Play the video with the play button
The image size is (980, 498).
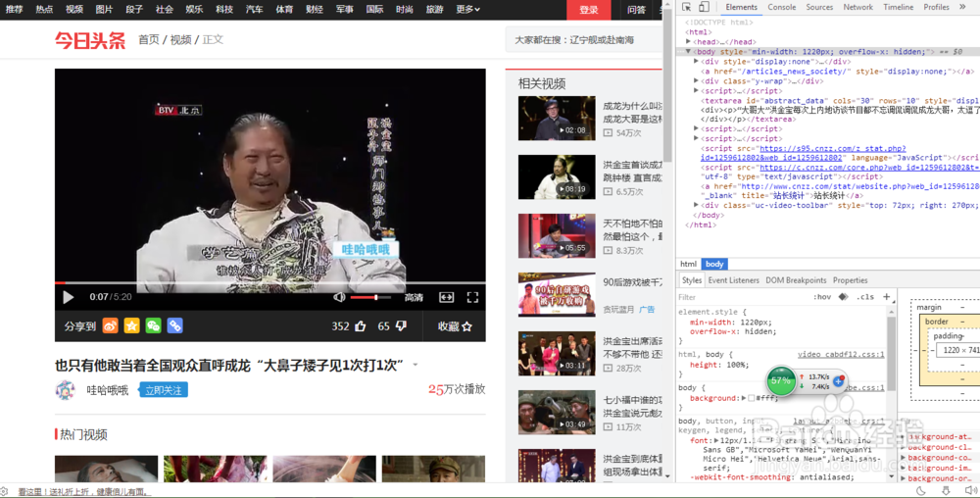(x=69, y=297)
